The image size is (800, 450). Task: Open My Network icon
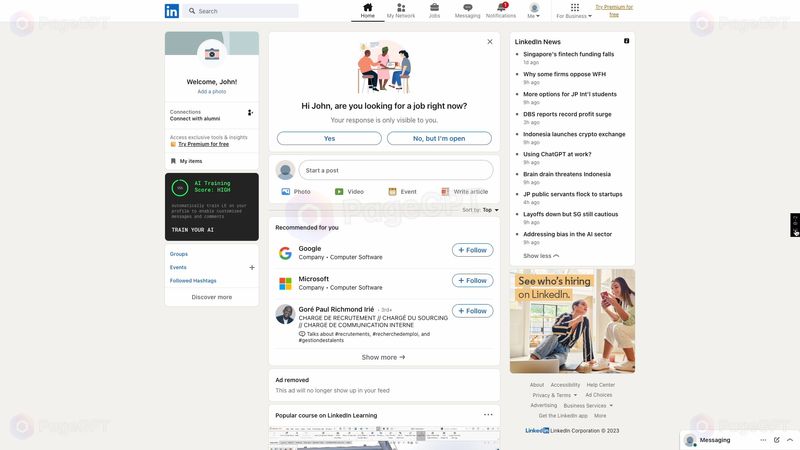click(401, 8)
